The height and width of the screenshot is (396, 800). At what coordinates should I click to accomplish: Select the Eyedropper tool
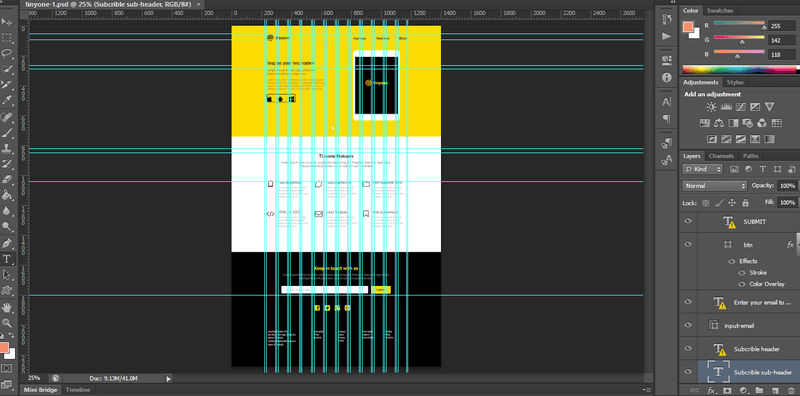tap(7, 101)
